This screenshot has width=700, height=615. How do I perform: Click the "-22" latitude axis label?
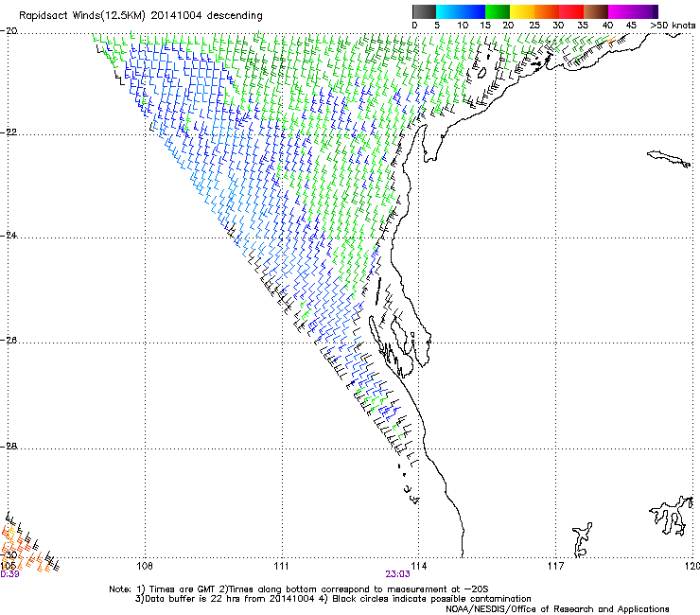[9, 132]
